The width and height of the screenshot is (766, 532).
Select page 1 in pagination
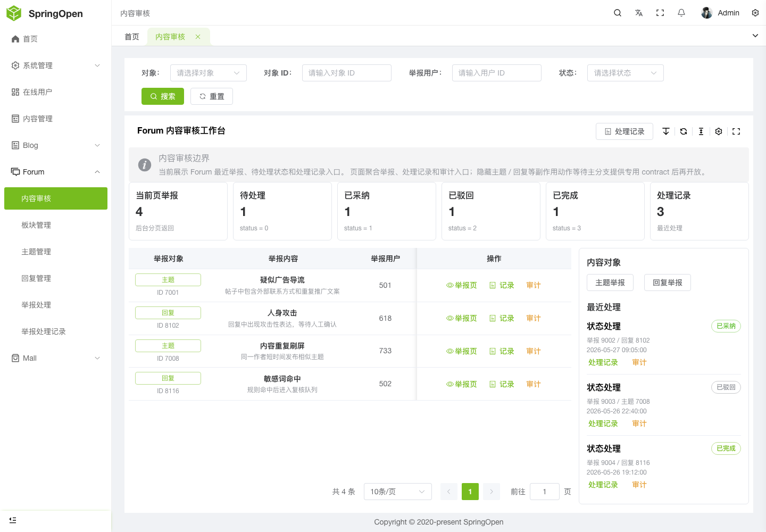[470, 492]
